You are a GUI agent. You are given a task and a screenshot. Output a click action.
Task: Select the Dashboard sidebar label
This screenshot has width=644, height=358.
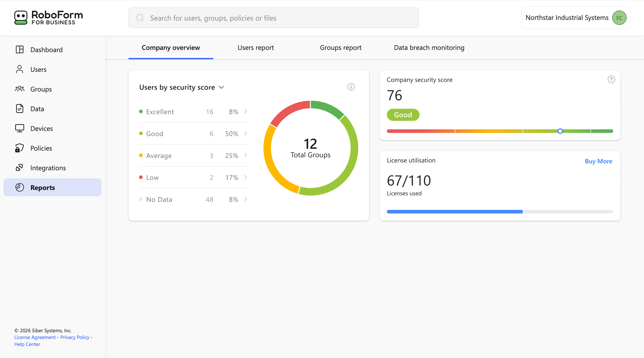click(47, 50)
